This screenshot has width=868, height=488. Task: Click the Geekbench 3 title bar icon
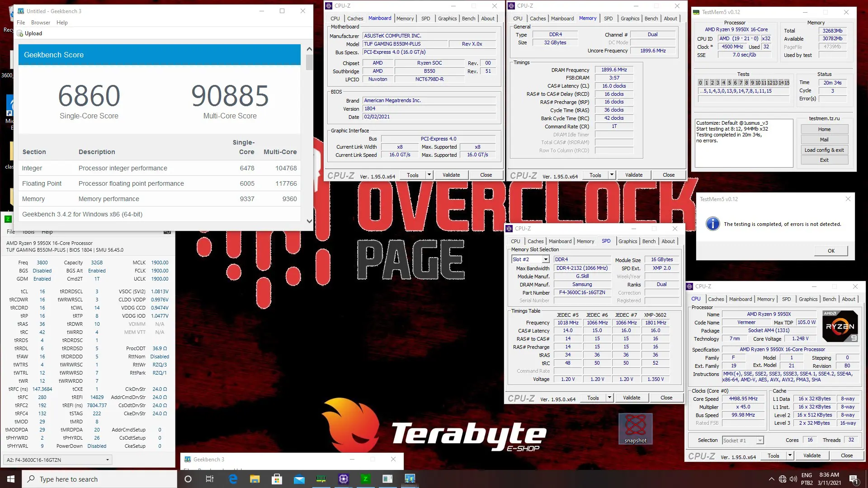[x=21, y=11]
